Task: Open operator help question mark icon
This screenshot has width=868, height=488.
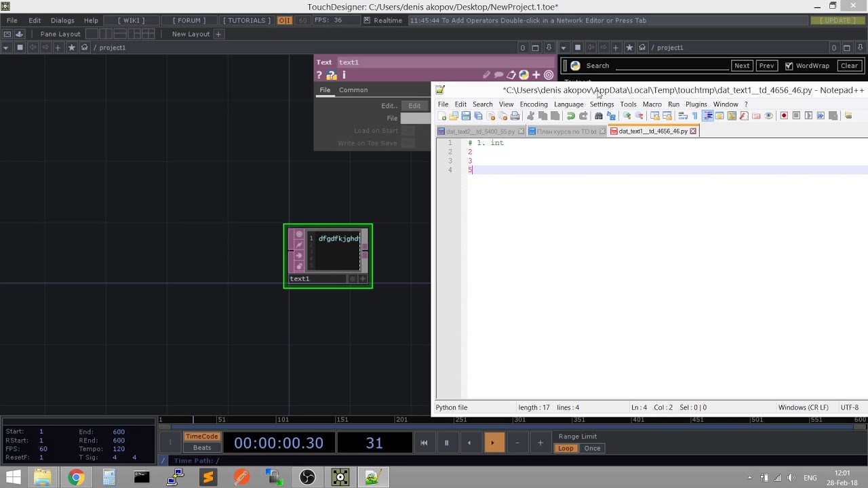Action: [x=319, y=75]
